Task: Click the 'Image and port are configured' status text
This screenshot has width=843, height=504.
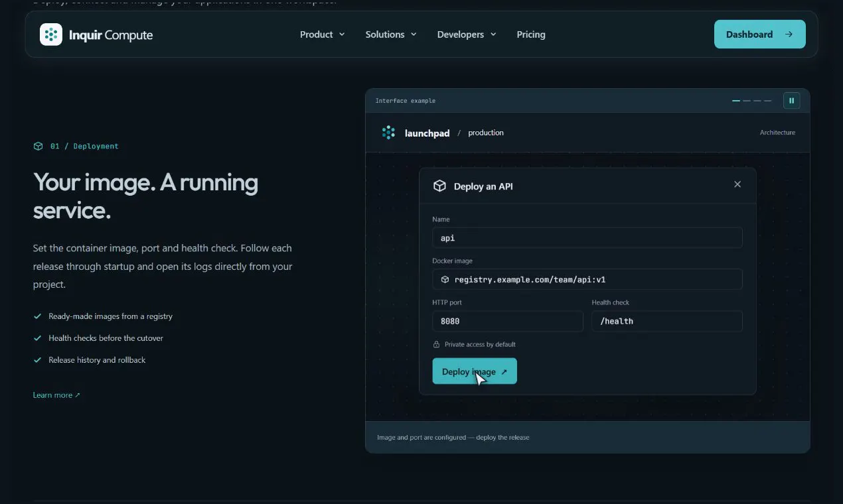Action: 453,438
